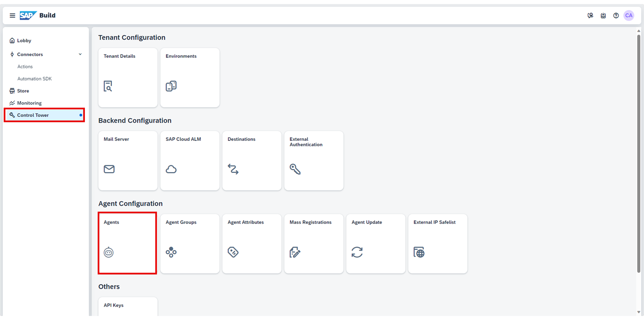Open the External Authentication key icon

295,169
